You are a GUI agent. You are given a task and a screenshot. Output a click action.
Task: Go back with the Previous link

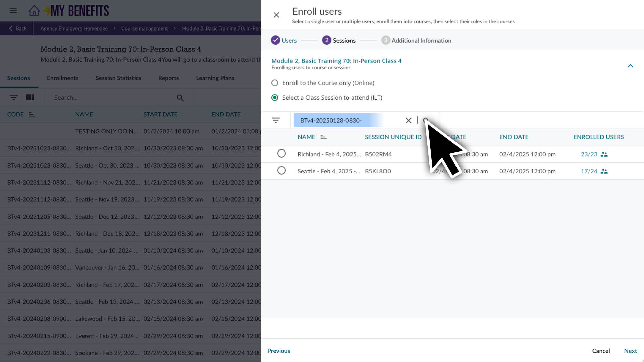pos(279,351)
